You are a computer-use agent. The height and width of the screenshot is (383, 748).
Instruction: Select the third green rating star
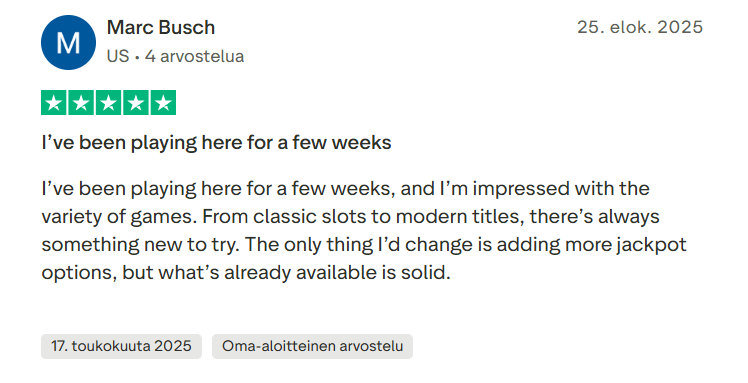[109, 103]
